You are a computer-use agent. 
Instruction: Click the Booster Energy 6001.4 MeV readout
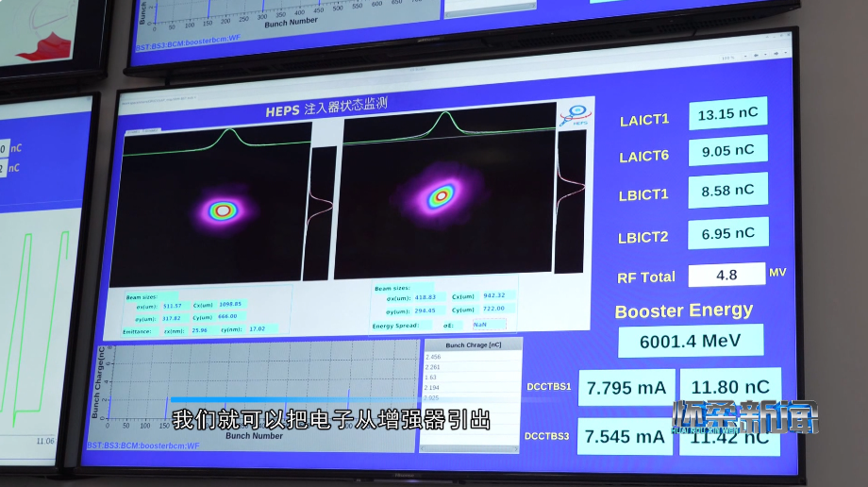tap(690, 341)
